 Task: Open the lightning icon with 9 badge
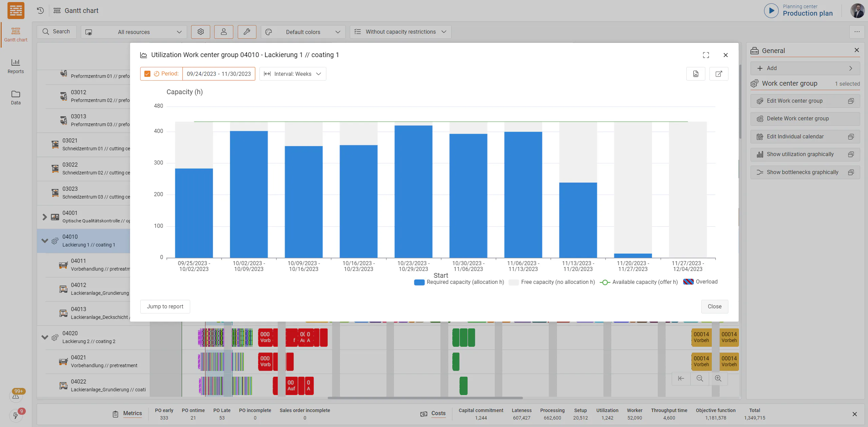16,415
